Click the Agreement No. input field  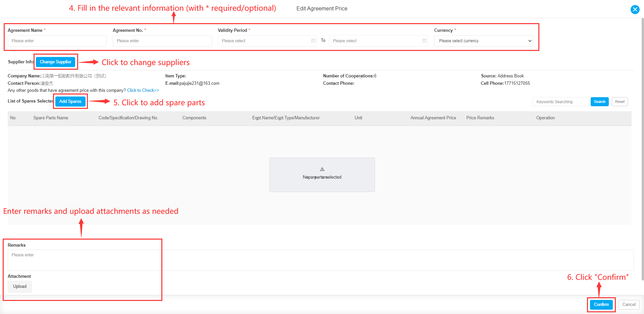click(x=162, y=41)
